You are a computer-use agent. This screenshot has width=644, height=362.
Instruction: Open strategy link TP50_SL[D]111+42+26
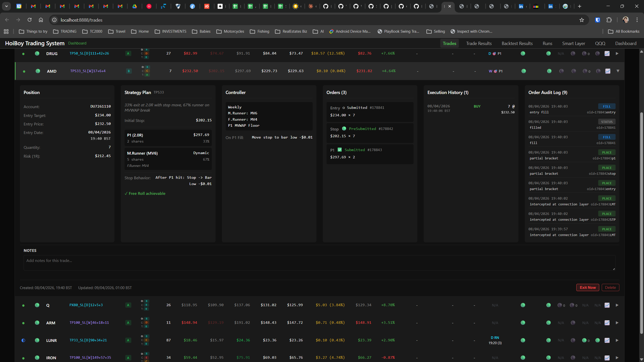pos(89,54)
